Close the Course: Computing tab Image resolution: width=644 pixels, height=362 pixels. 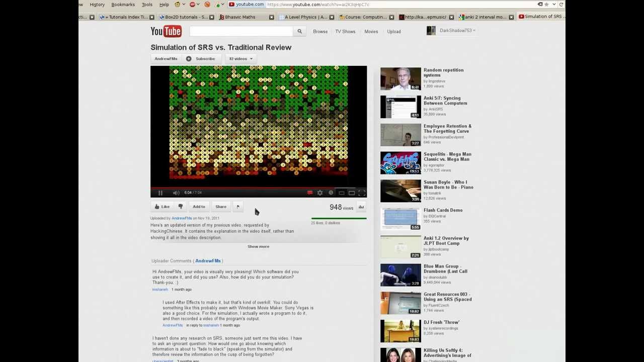click(x=391, y=17)
